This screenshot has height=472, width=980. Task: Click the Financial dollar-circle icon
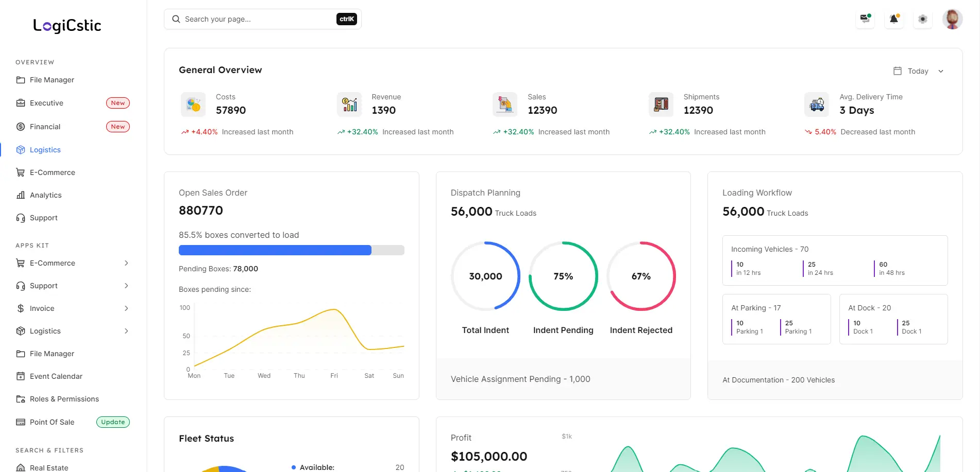pyautogui.click(x=21, y=127)
